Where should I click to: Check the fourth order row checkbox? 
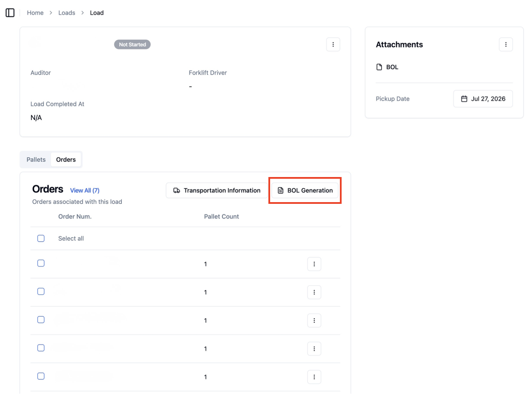(41, 348)
